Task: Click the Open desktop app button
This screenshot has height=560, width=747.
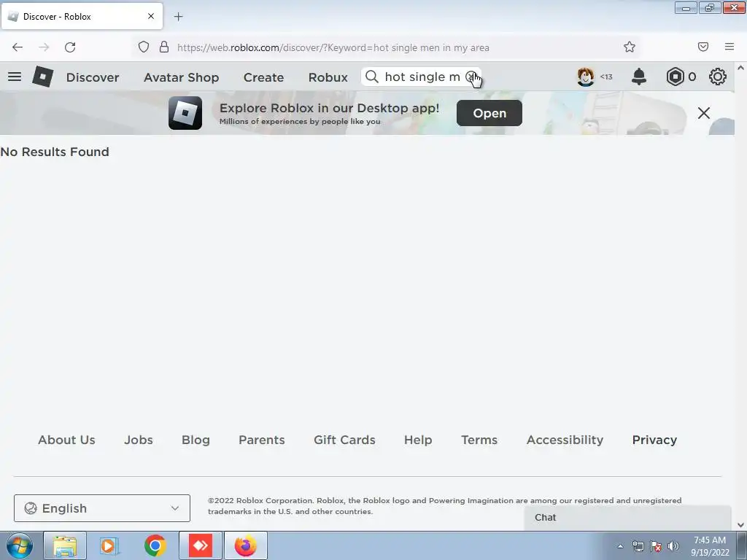Action: pyautogui.click(x=489, y=113)
